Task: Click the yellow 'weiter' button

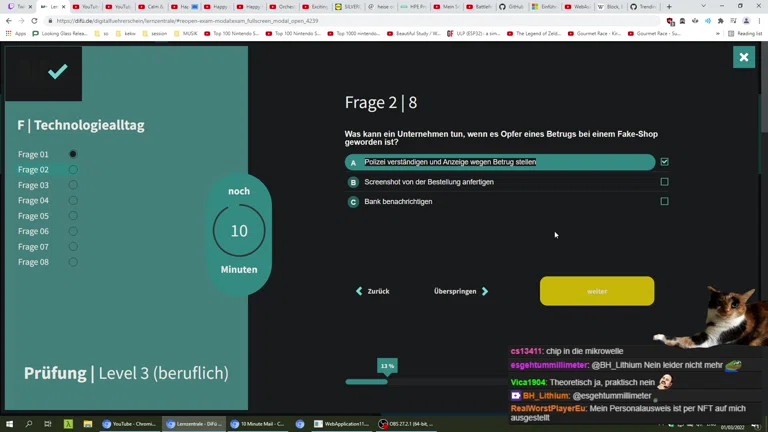Action: tap(597, 291)
